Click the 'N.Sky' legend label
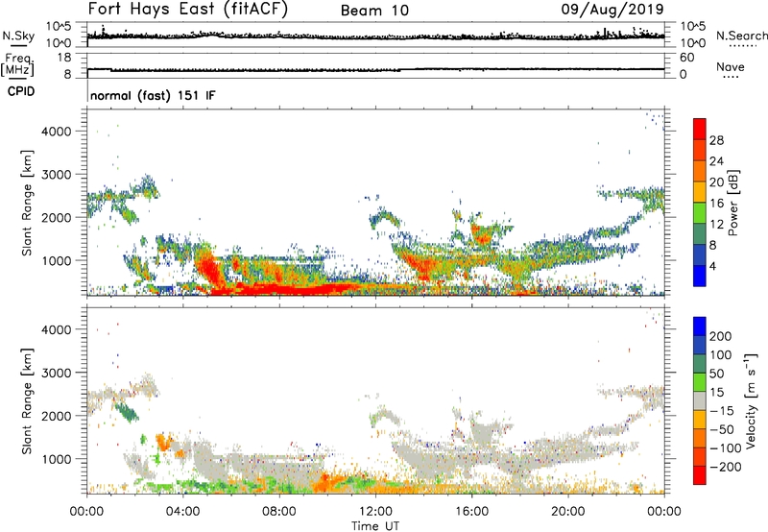 [x=18, y=36]
